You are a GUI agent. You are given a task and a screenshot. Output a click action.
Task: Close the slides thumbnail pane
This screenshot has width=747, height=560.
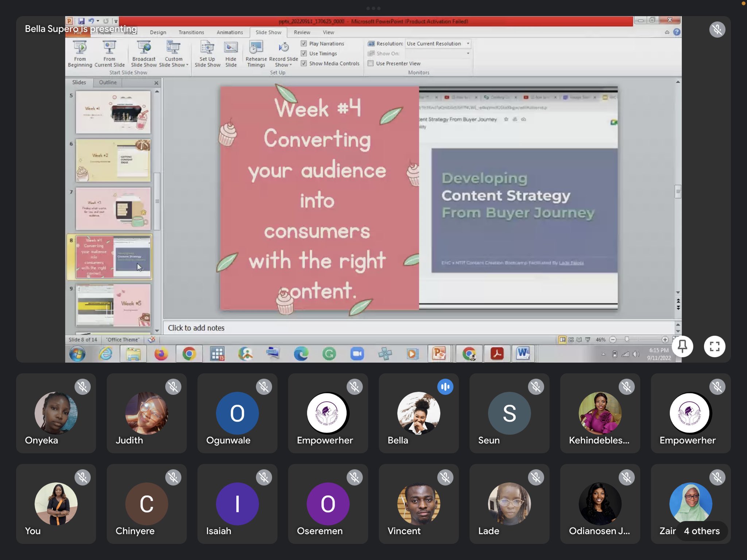(x=156, y=83)
